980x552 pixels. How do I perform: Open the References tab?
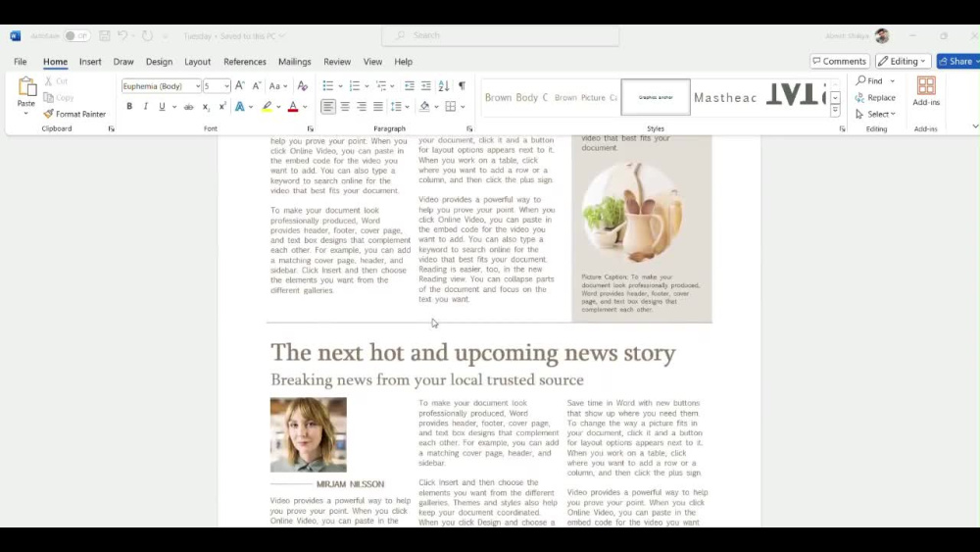245,61
